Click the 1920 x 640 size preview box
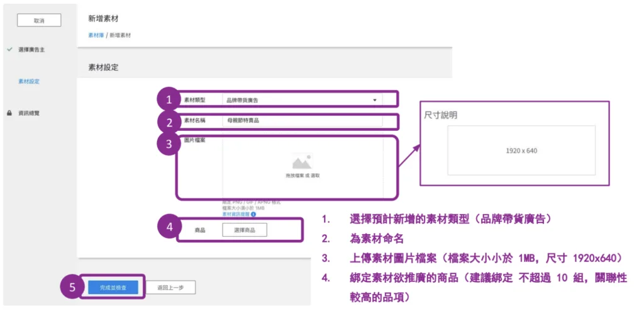The height and width of the screenshot is (311, 644). pyautogui.click(x=521, y=150)
